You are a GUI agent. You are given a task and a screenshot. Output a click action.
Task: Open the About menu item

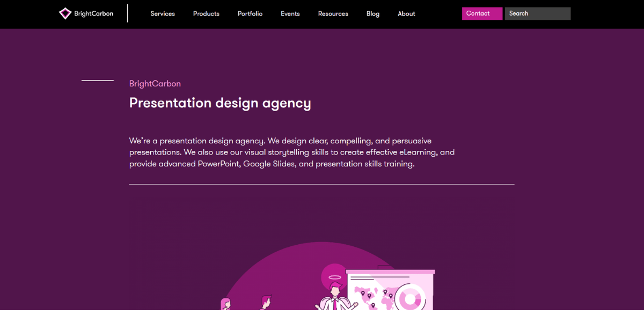(x=406, y=14)
